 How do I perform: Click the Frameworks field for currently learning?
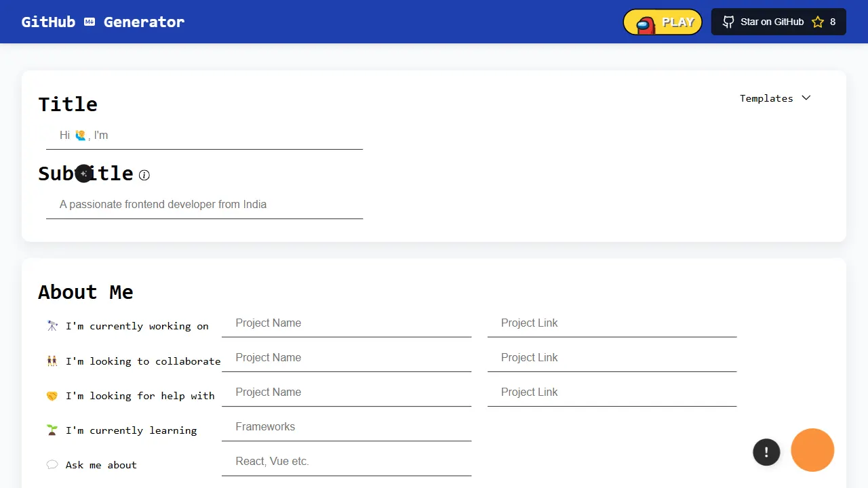click(347, 427)
